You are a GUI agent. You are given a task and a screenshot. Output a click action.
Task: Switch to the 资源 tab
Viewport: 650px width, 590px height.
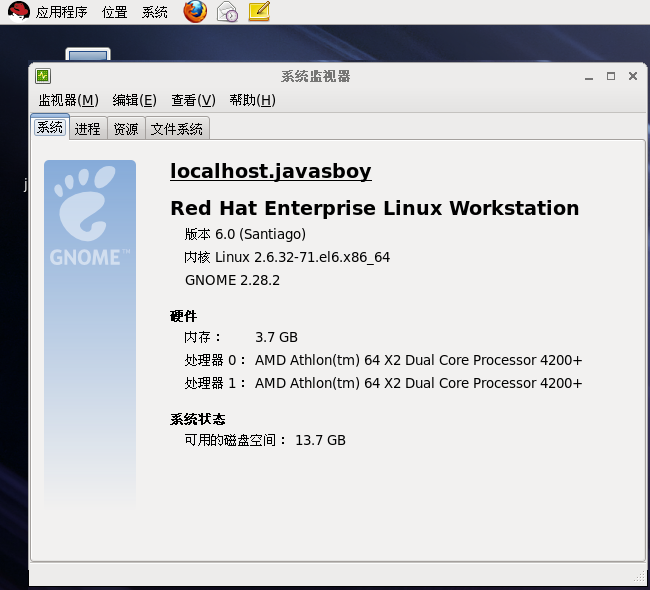point(126,129)
